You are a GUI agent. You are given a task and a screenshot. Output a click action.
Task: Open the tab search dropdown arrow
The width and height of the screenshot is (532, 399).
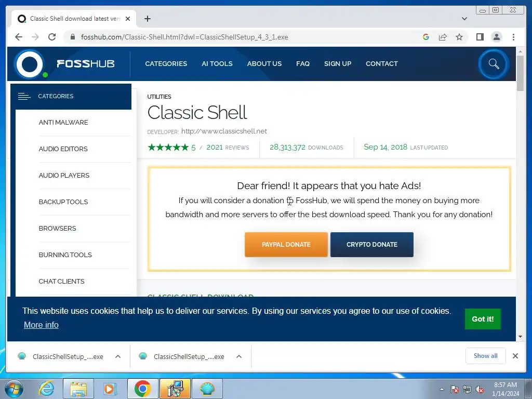pos(464,19)
